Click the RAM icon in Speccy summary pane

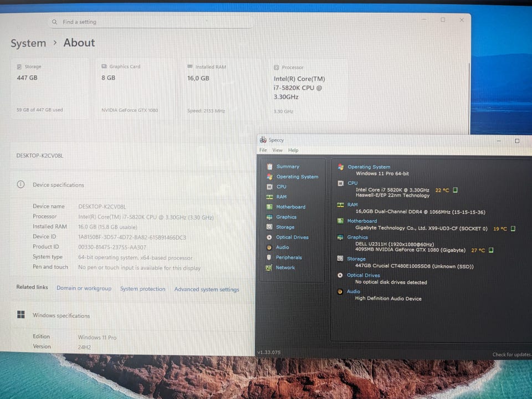tap(340, 204)
